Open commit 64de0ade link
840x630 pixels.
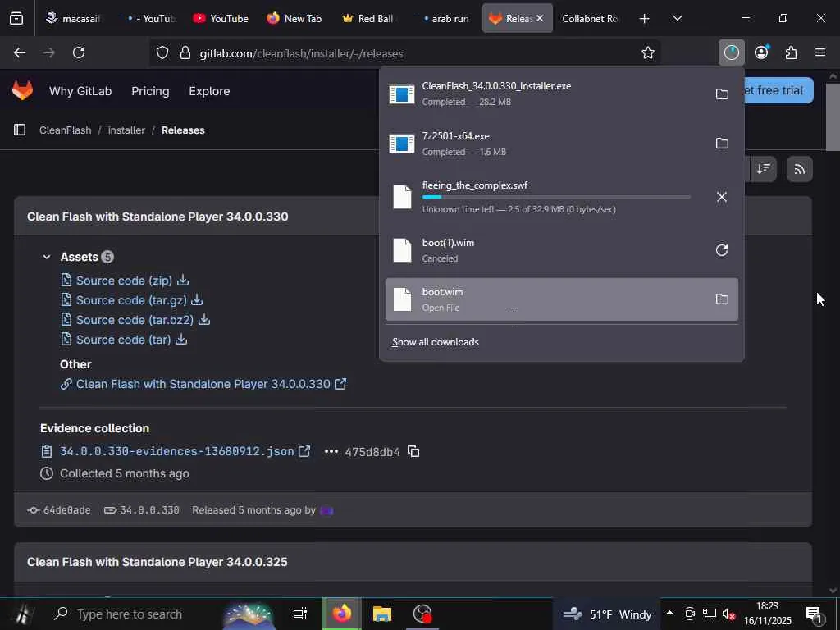tap(66, 510)
